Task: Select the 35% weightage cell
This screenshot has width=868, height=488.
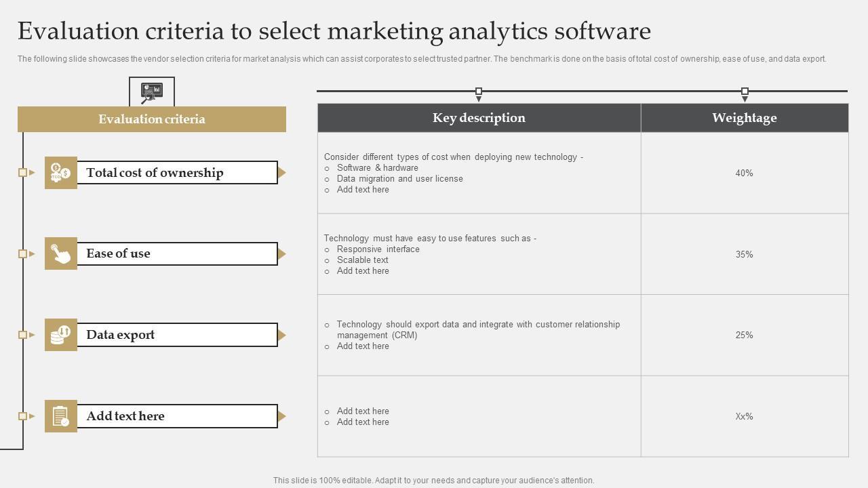Action: 745,255
